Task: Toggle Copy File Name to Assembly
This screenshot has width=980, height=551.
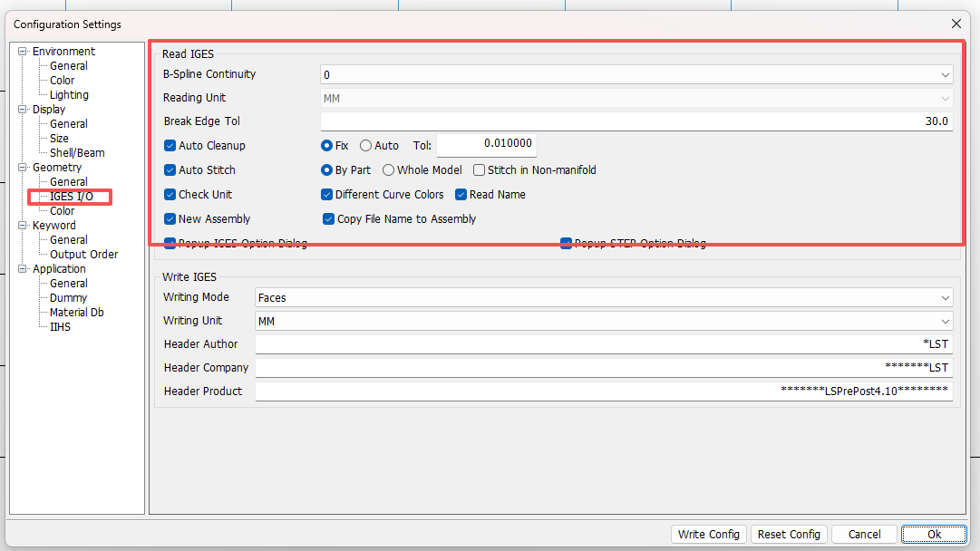Action: (328, 218)
